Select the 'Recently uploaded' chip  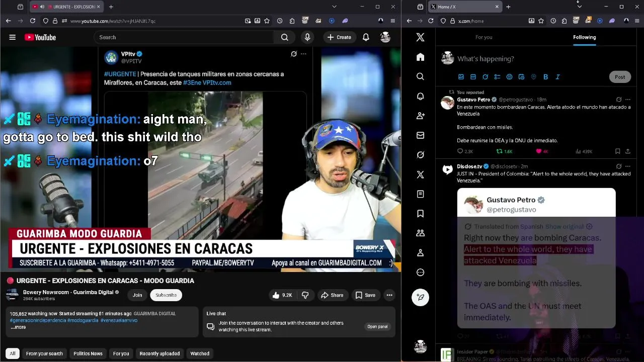(x=159, y=353)
